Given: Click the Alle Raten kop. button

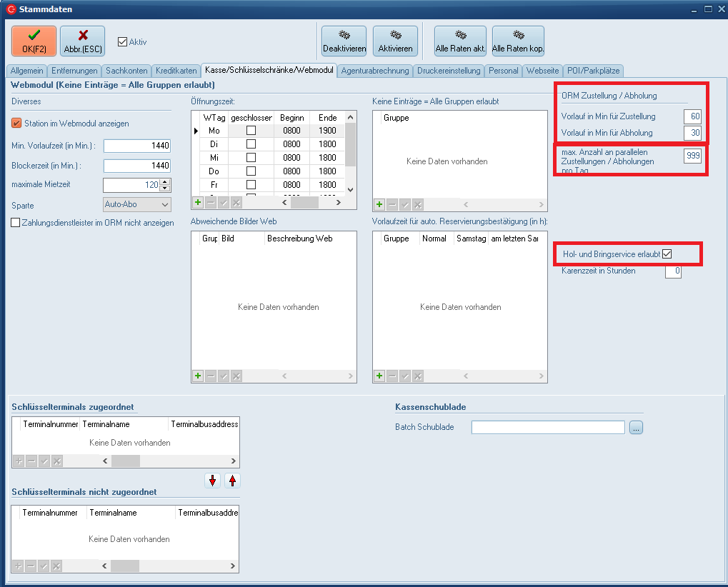Looking at the screenshot, I should tap(518, 41).
